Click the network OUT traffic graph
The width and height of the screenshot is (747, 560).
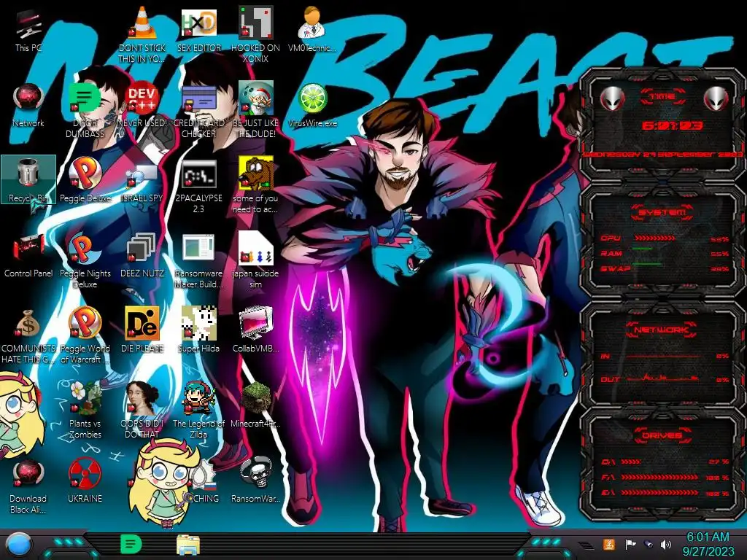pos(662,378)
